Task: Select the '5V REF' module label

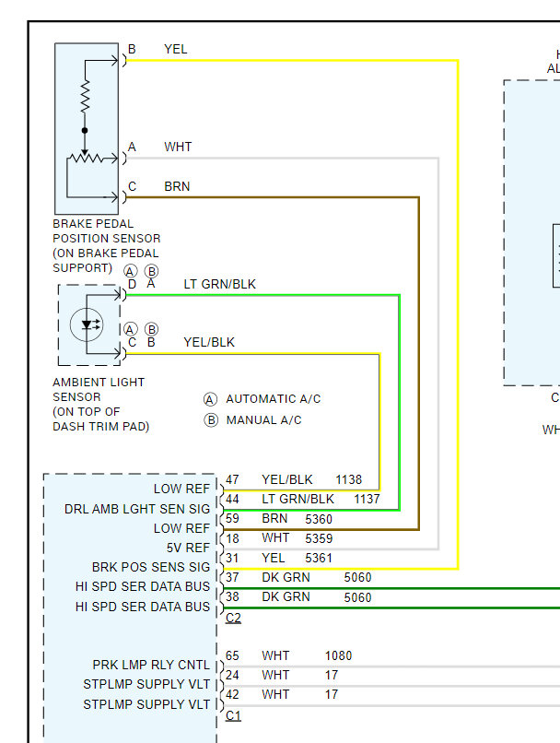Action: (188, 548)
